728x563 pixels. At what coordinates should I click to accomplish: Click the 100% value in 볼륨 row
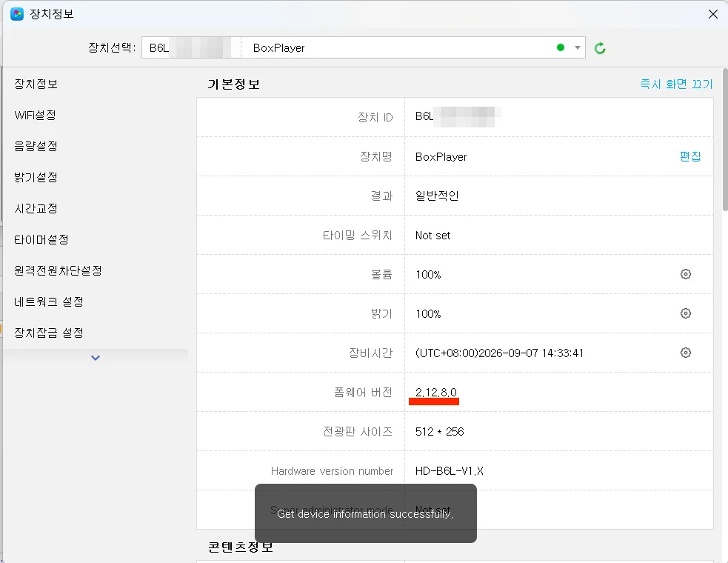coord(428,275)
